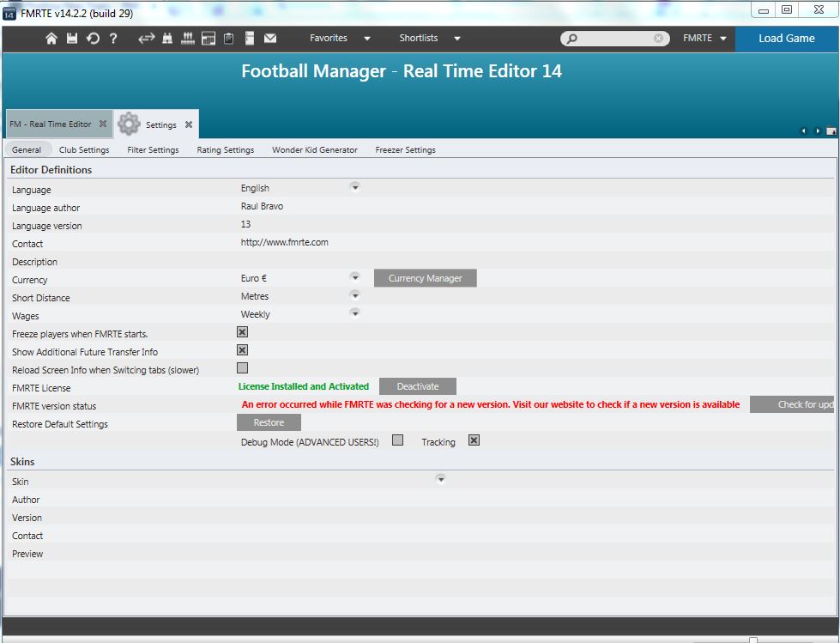The image size is (840, 643).
Task: Click the http://www.fmrte.com contact link
Action: pyautogui.click(x=285, y=242)
